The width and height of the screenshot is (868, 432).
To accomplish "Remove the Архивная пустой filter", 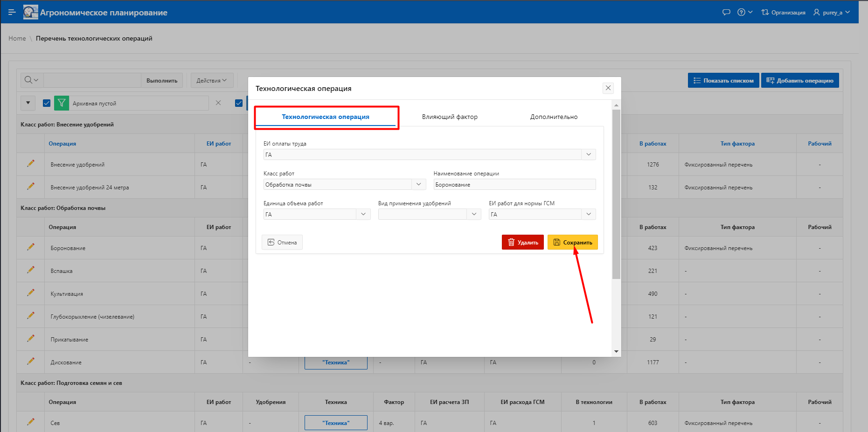I will coord(218,103).
